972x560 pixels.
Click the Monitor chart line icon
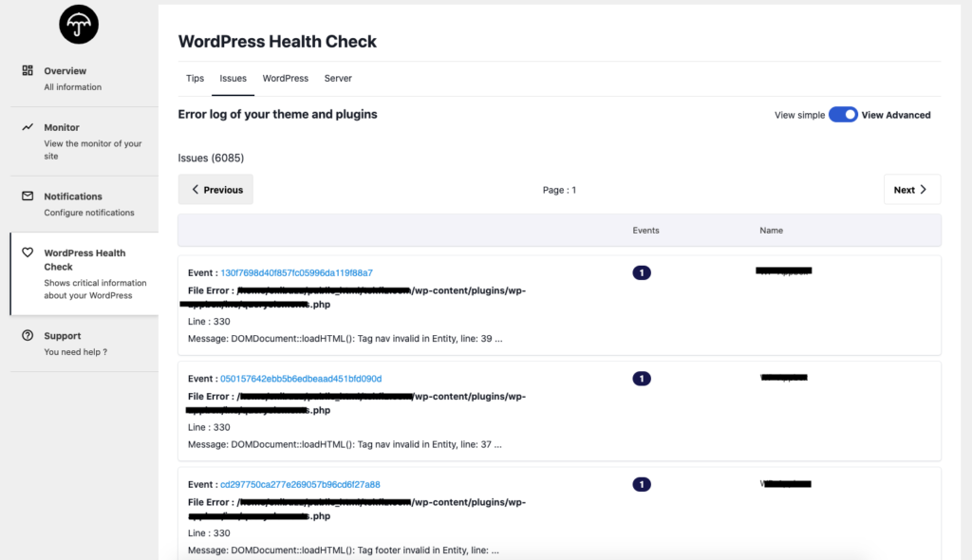pos(28,127)
